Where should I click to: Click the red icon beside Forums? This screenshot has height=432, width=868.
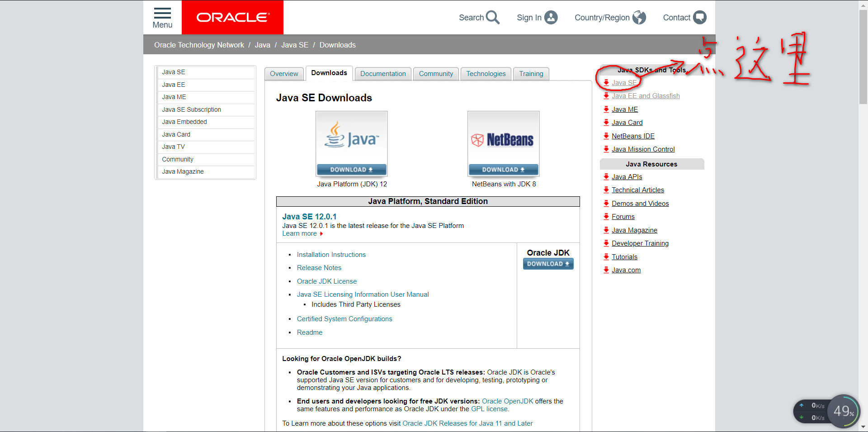(x=606, y=216)
